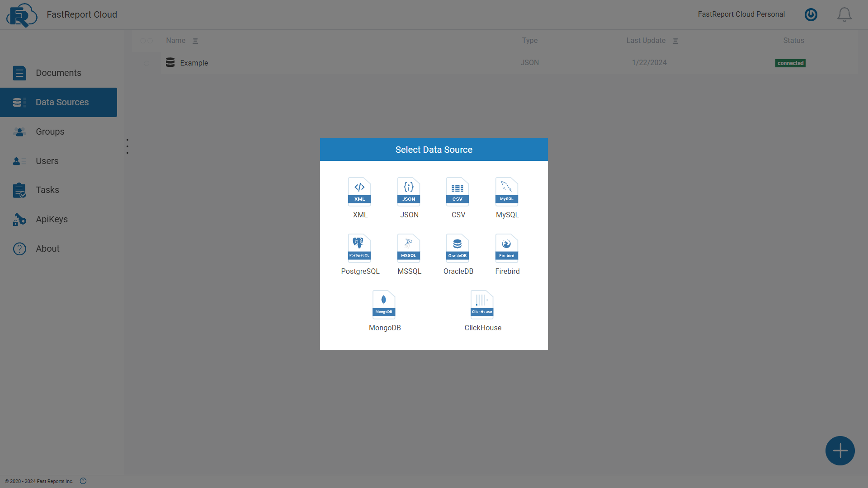Open the Last Update filter options
This screenshot has height=488, width=868.
tap(675, 41)
